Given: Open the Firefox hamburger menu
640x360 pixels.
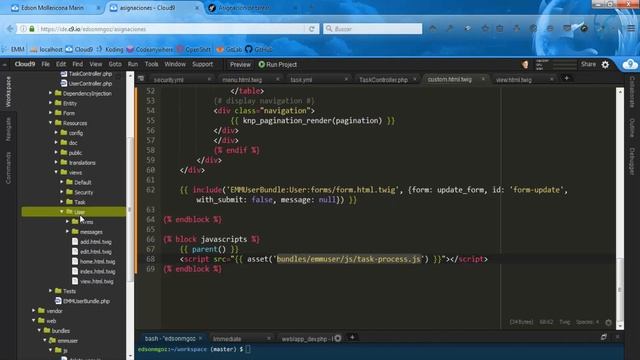Looking at the screenshot, I should (631, 29).
